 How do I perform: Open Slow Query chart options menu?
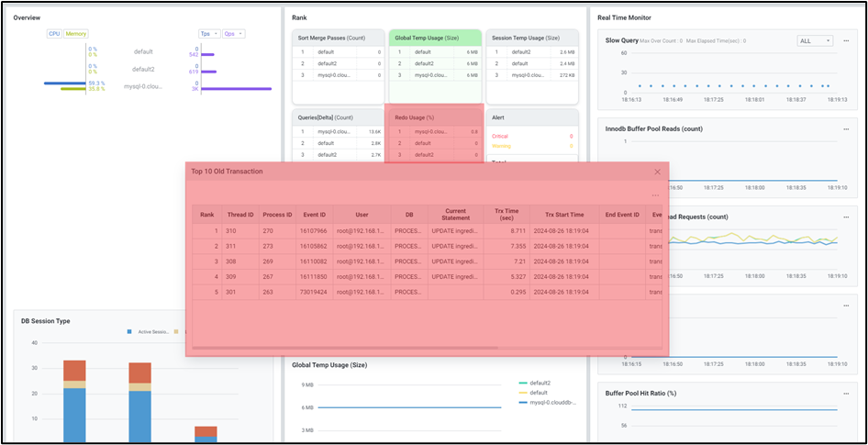tap(846, 40)
